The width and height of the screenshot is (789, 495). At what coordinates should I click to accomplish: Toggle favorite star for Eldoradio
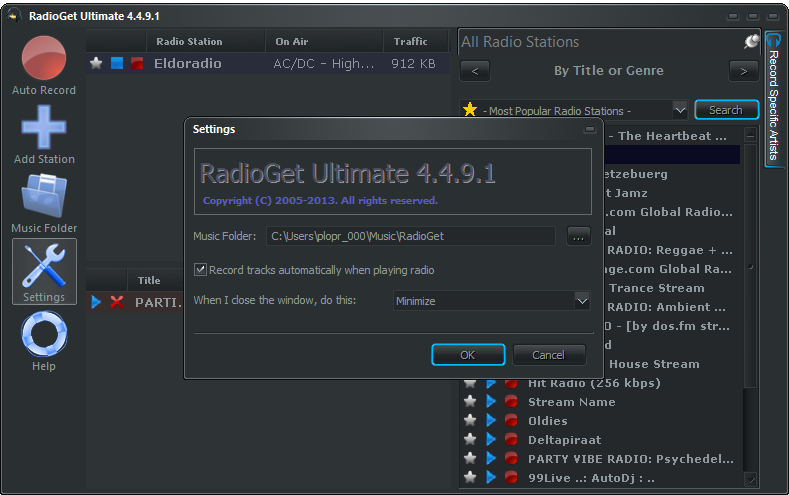[x=97, y=63]
